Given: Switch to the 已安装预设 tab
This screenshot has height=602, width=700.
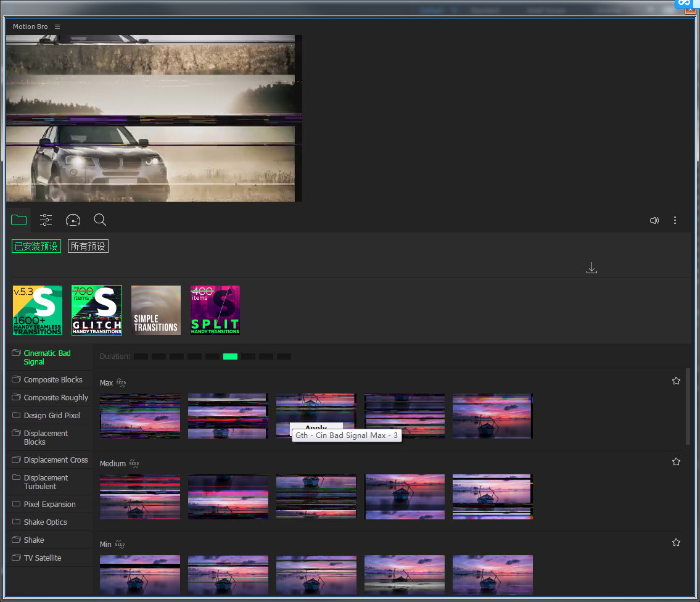Looking at the screenshot, I should [x=36, y=246].
